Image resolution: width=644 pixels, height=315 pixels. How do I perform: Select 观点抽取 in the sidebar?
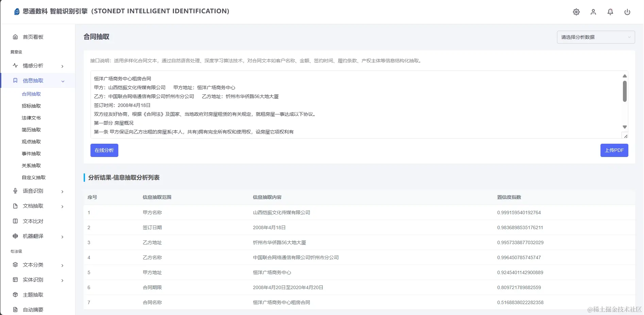pos(31,142)
